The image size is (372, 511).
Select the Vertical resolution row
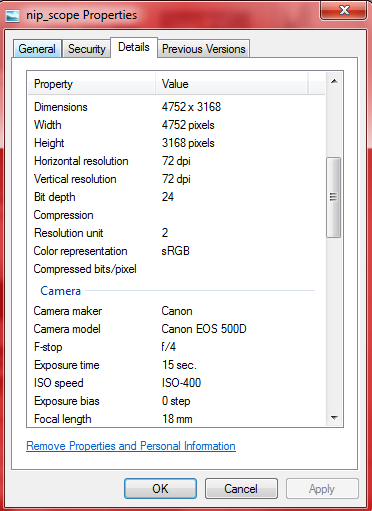click(176, 179)
